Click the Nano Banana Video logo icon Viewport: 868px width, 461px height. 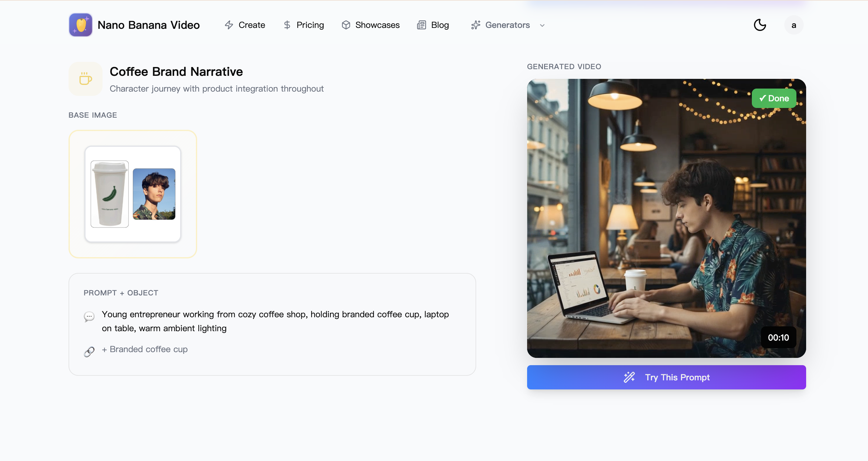pyautogui.click(x=80, y=25)
